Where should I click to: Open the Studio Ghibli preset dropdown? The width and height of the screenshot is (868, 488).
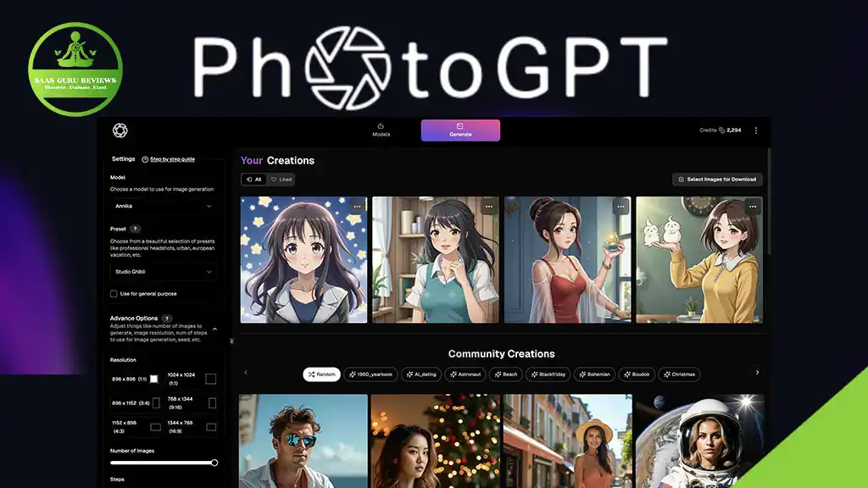click(x=163, y=272)
